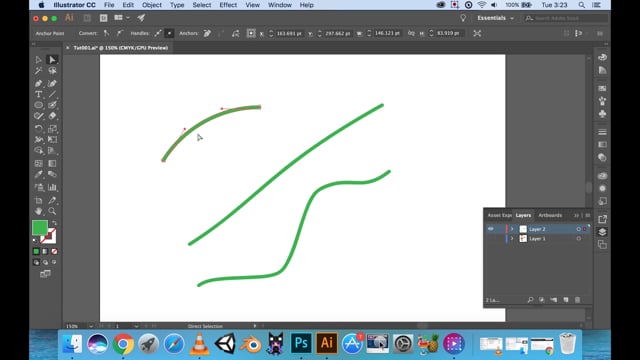The image size is (640, 360).
Task: Click Remove selected anchor points icon
Action: pos(207,33)
